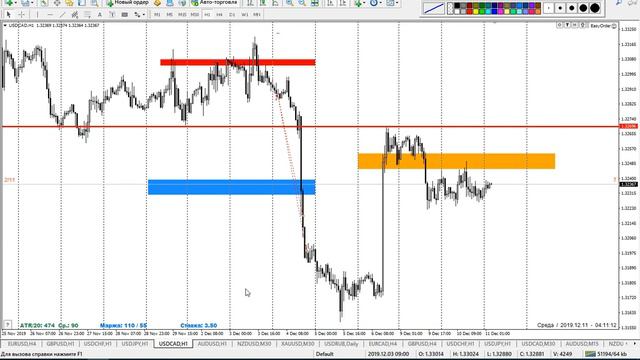Open the EURUSD,H4 chart tab

22,344
